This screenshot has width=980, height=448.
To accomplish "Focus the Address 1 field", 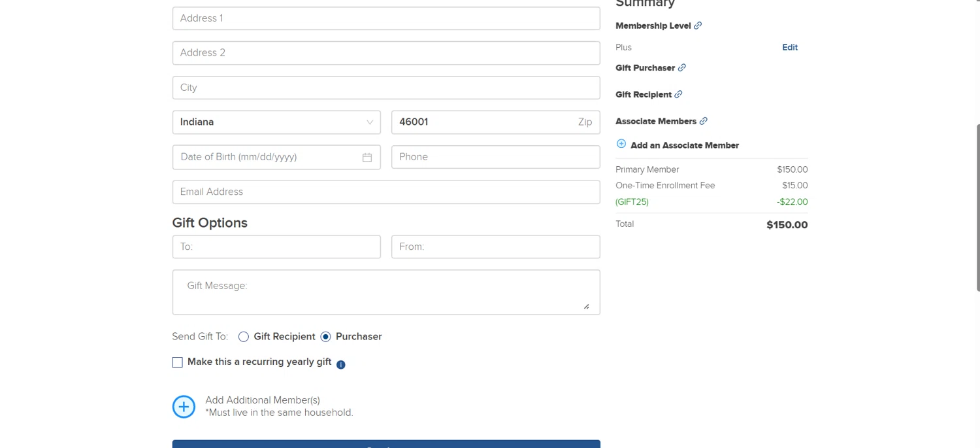I will coord(385,18).
